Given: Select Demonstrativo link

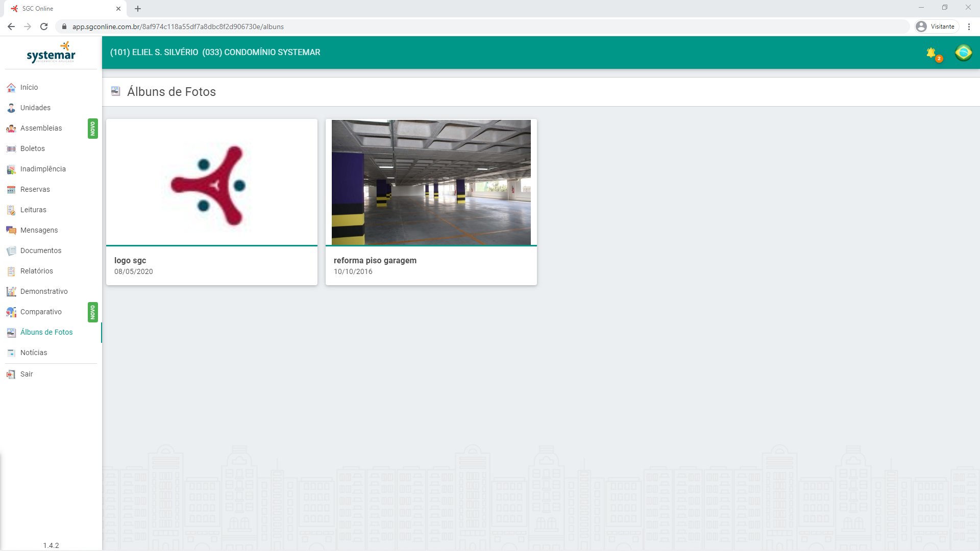Looking at the screenshot, I should (x=44, y=291).
